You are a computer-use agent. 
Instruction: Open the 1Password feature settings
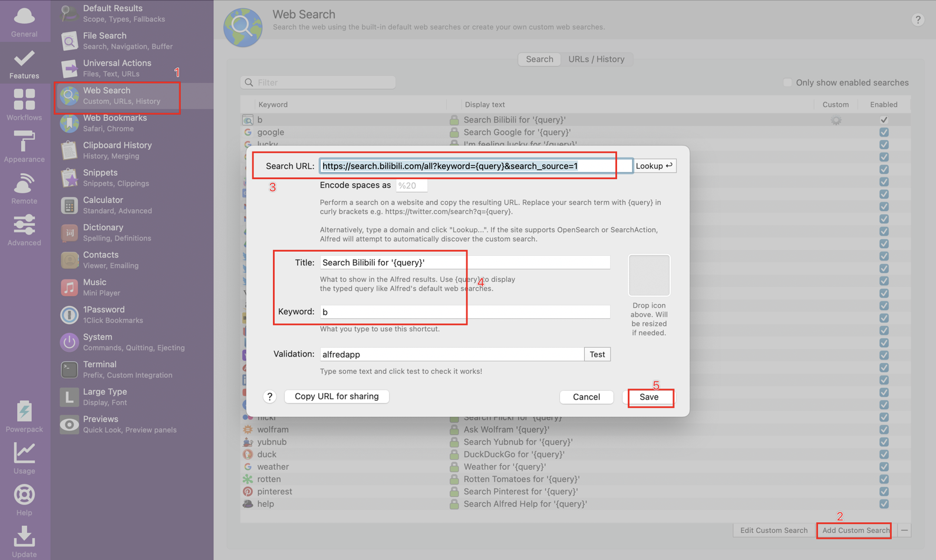133,314
